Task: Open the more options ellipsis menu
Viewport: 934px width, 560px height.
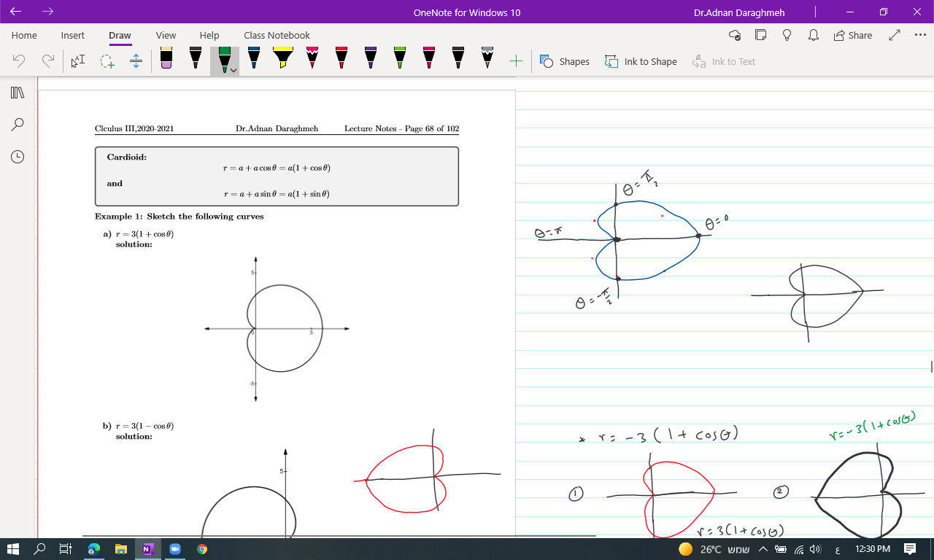Action: click(x=919, y=35)
